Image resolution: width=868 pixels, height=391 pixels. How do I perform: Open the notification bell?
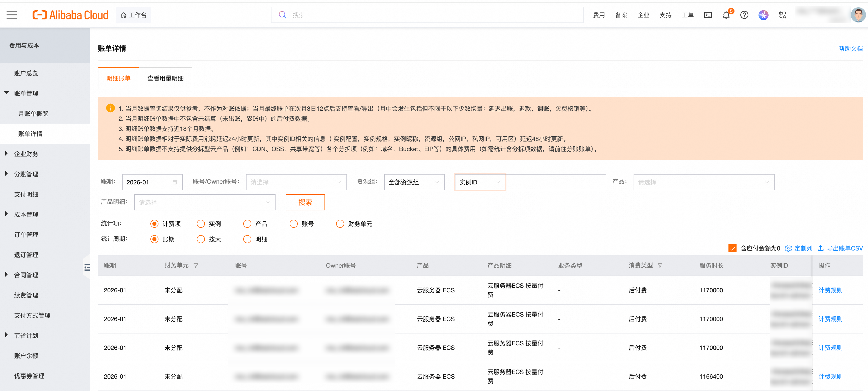coord(726,15)
